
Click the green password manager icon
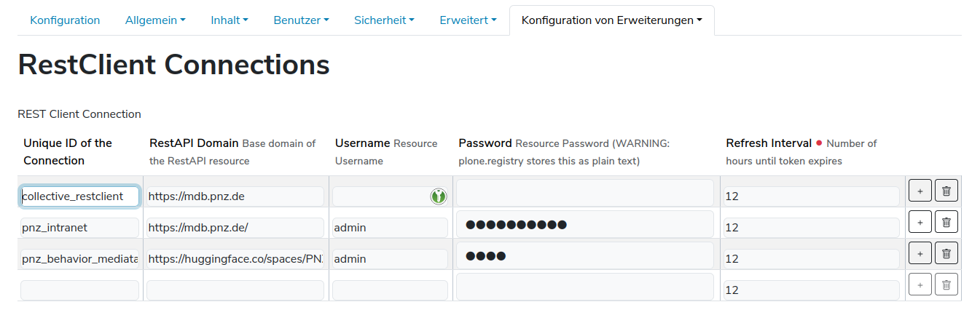tap(438, 196)
